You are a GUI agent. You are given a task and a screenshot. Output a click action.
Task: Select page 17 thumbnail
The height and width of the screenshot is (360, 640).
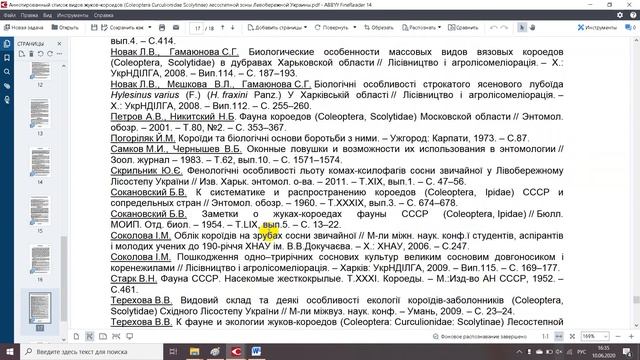(40, 308)
